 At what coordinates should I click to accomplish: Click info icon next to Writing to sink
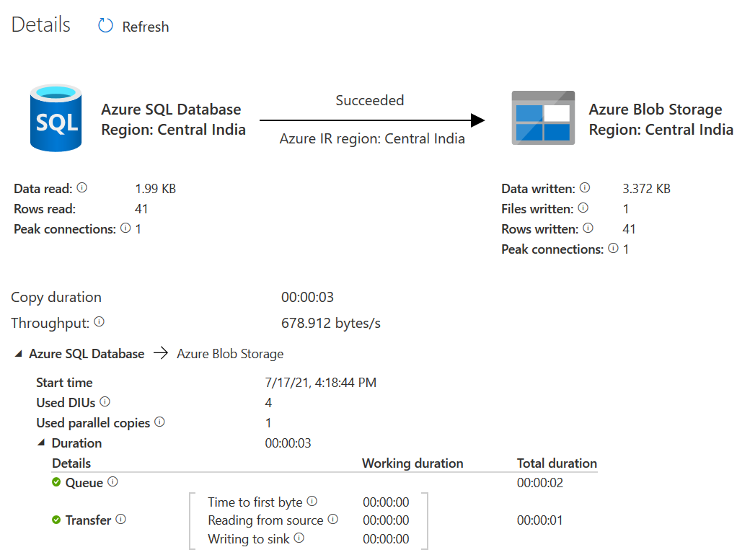click(x=299, y=538)
